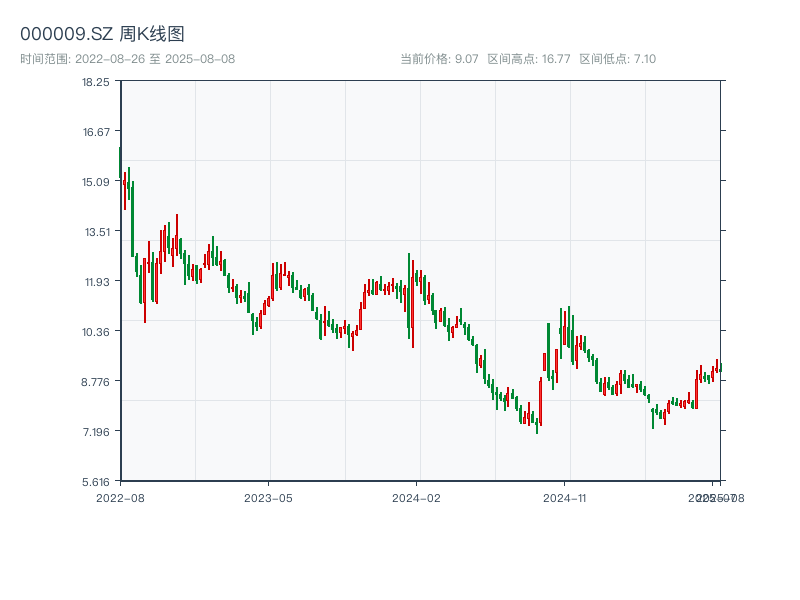The image size is (800, 600).
Task: Click the 8.776 price axis label
Action: tap(96, 382)
